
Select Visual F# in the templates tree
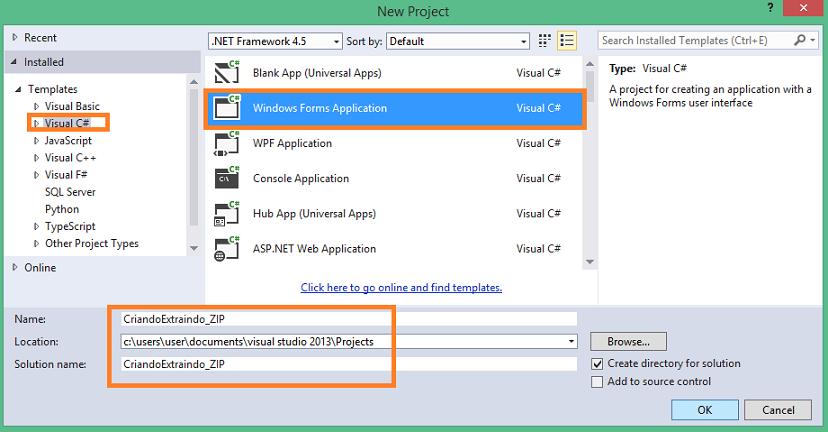[x=66, y=175]
